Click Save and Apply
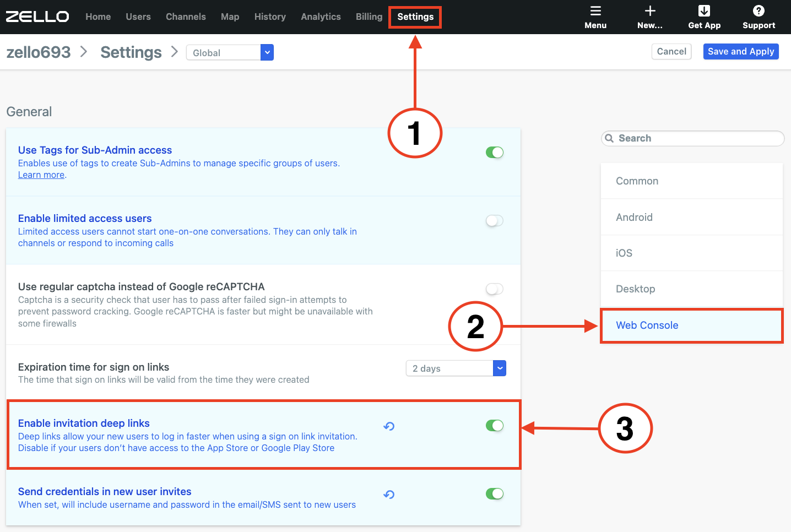 pos(741,51)
